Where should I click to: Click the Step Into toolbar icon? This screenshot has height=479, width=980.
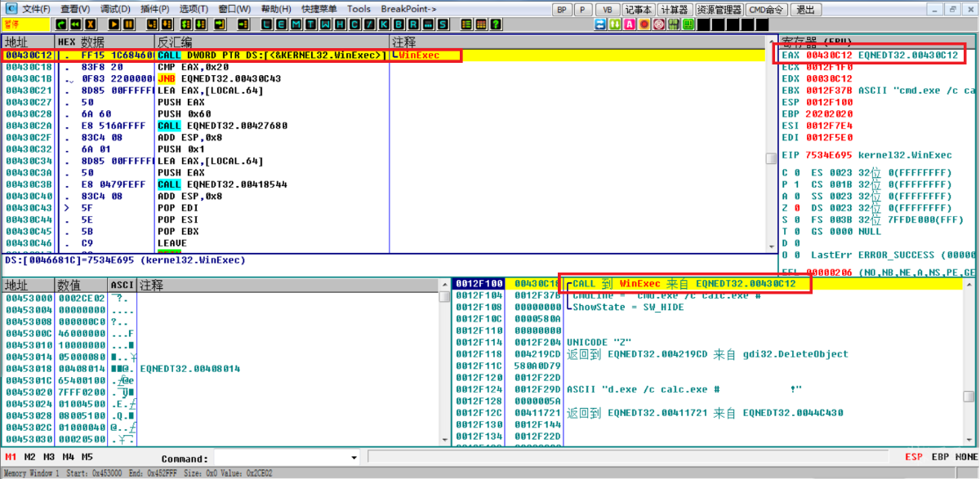click(x=153, y=24)
